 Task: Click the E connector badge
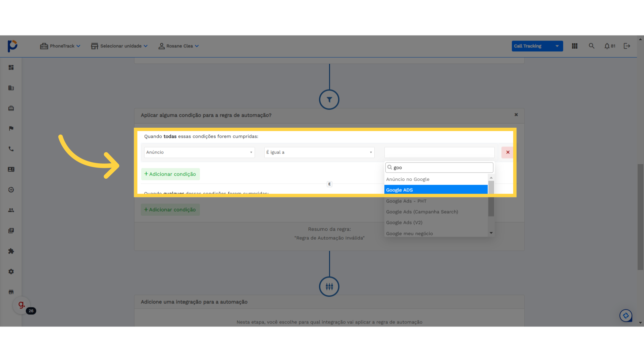[329, 184]
